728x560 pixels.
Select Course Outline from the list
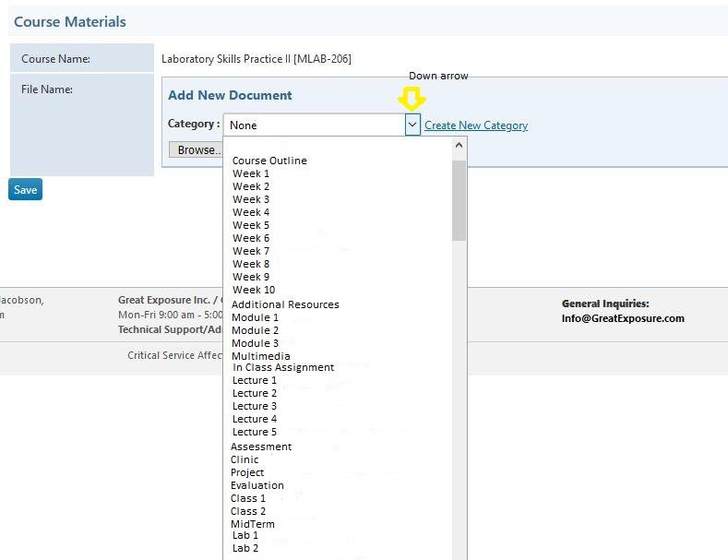pos(269,161)
